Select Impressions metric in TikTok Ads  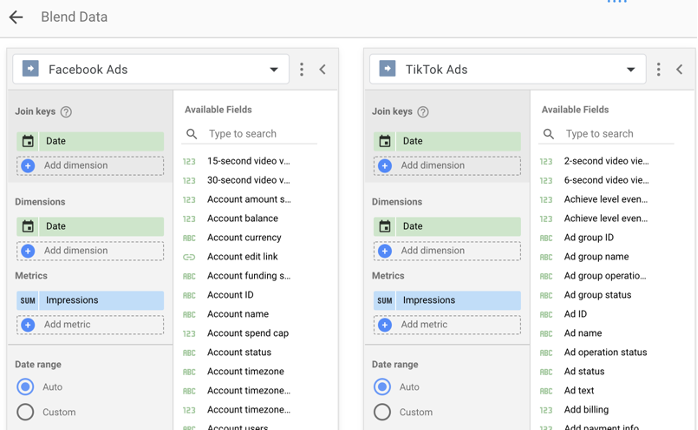[x=447, y=300]
